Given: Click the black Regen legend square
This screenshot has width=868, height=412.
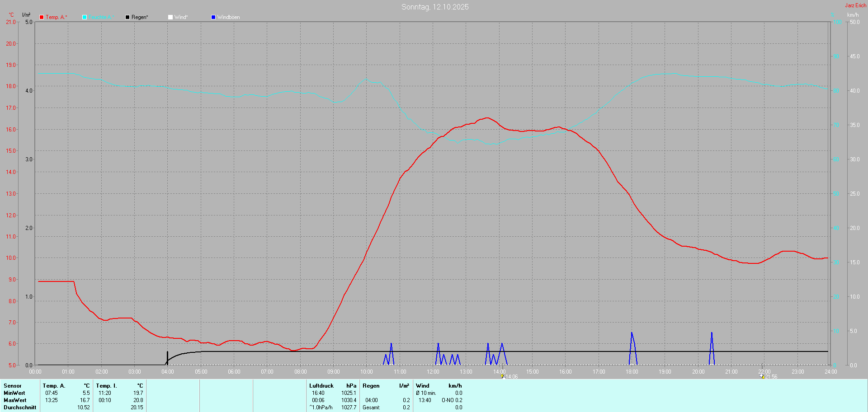Looking at the screenshot, I should pos(127,17).
